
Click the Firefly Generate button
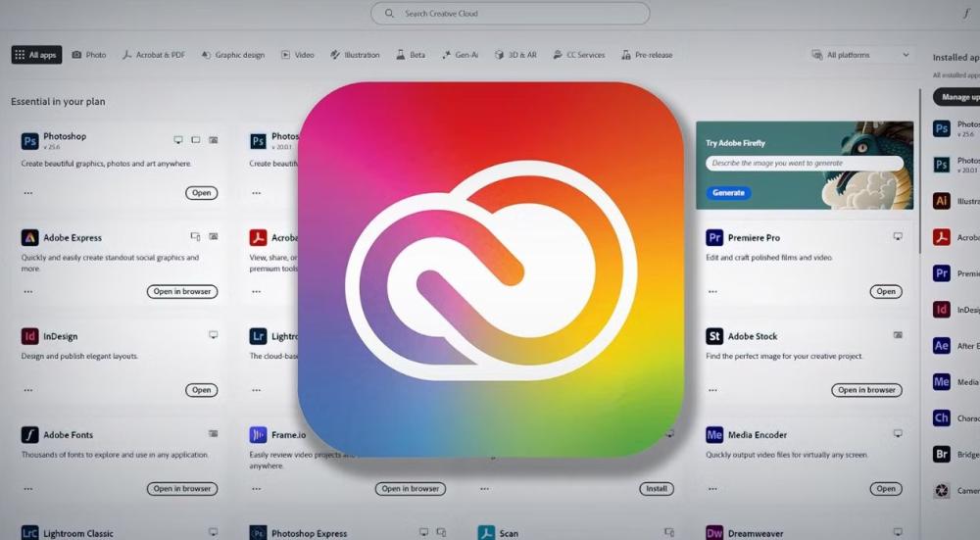[x=728, y=193]
